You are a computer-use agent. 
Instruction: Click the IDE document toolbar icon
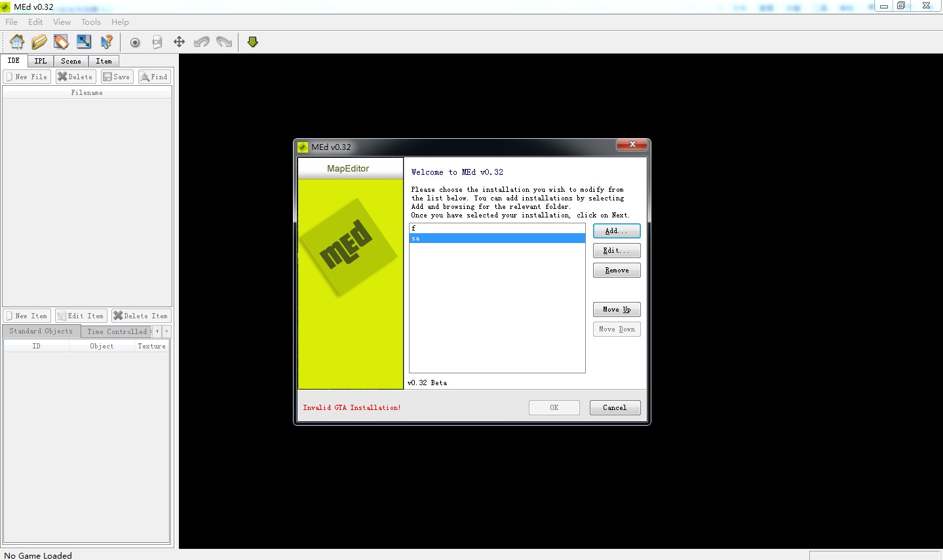click(x=157, y=43)
